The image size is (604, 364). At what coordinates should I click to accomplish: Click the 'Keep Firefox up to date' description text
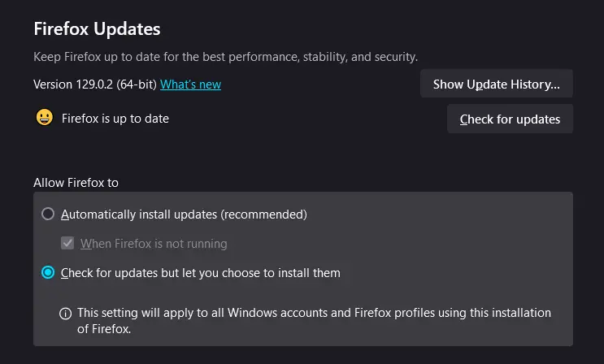[225, 57]
